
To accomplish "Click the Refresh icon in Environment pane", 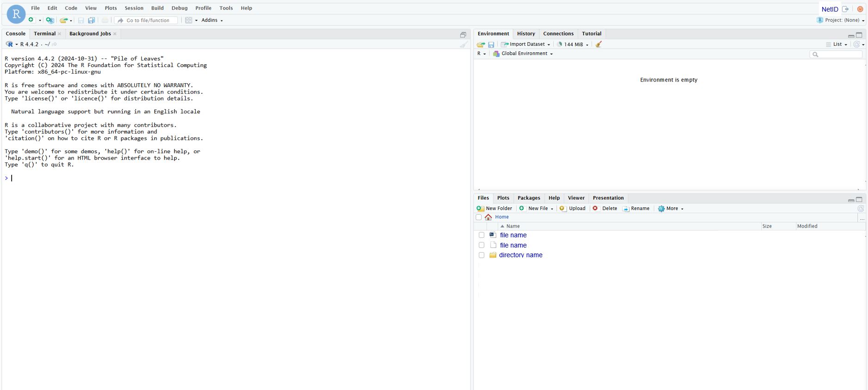I will click(x=857, y=44).
